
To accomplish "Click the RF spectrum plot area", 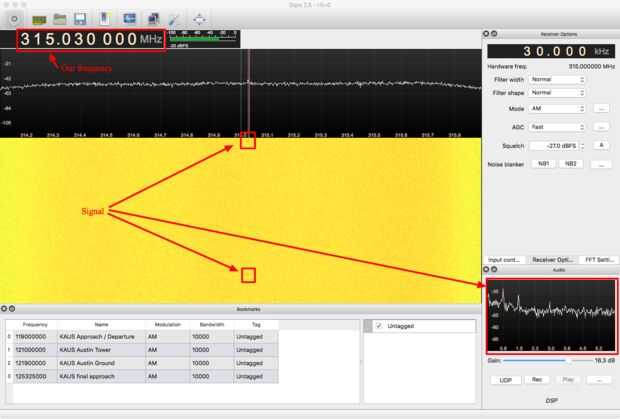I will pos(240,91).
